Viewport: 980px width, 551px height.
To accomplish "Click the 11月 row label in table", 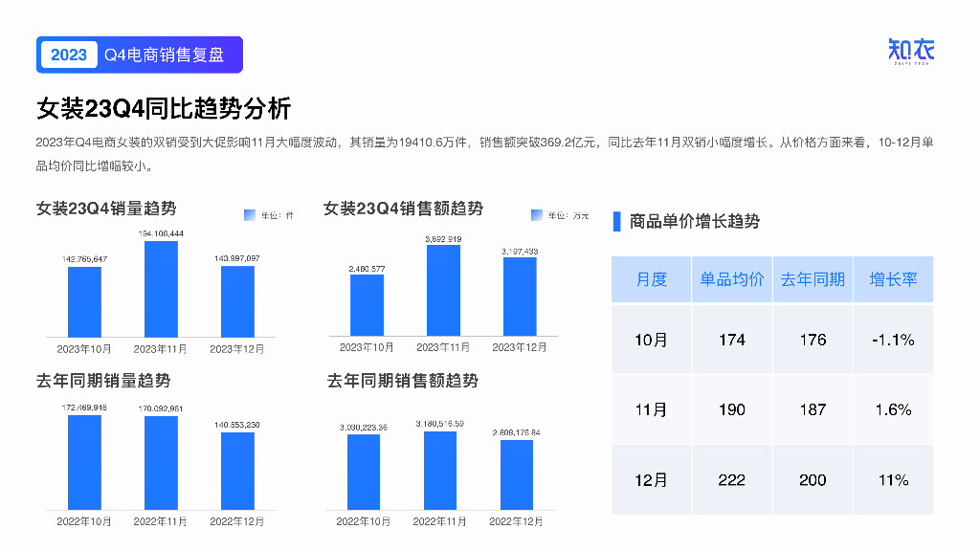I will (x=651, y=409).
